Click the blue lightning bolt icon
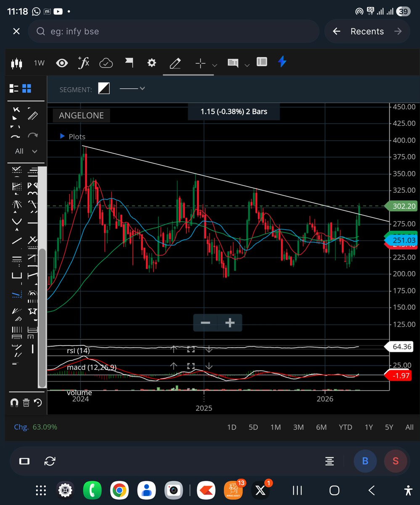The width and height of the screenshot is (420, 505). [283, 62]
